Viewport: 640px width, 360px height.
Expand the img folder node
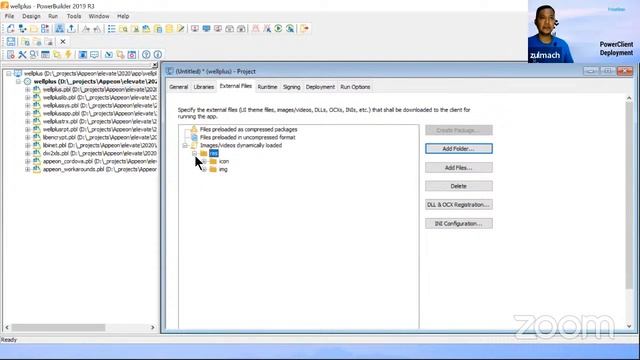click(x=204, y=169)
